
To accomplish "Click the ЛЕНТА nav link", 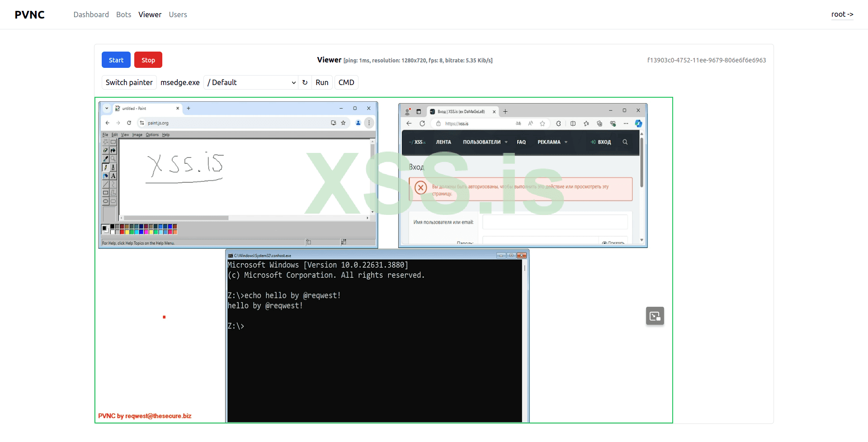I will coord(443,142).
